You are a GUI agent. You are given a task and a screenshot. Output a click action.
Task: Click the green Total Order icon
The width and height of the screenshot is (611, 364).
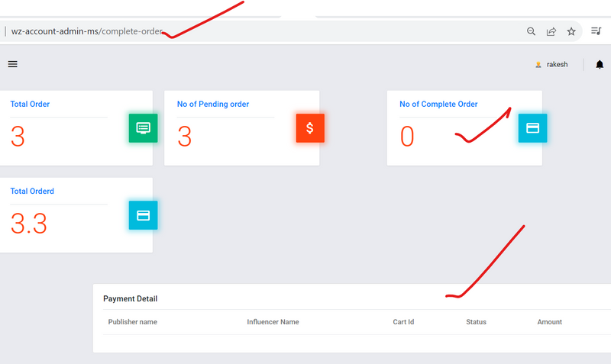[143, 128]
